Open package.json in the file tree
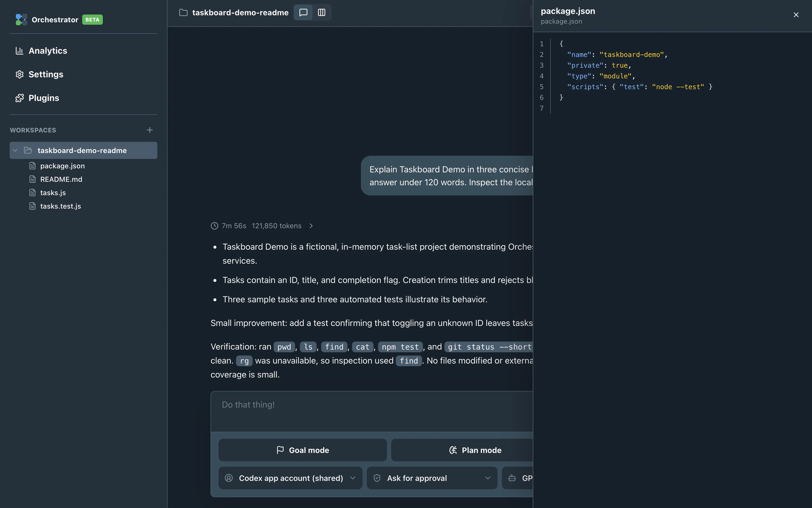 pyautogui.click(x=63, y=166)
